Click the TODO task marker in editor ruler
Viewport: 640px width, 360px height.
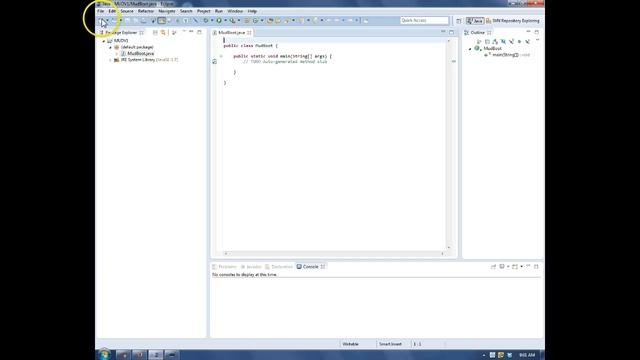(x=215, y=62)
